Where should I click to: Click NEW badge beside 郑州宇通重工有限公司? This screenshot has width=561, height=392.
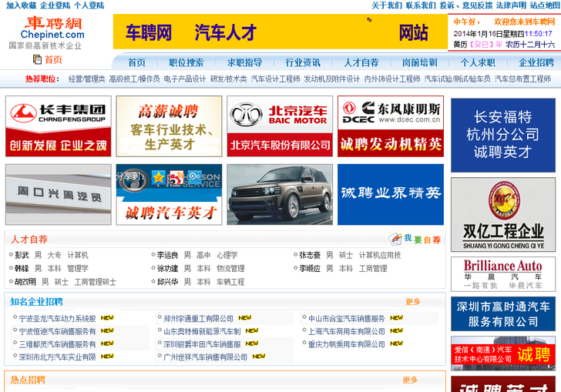tap(245, 317)
